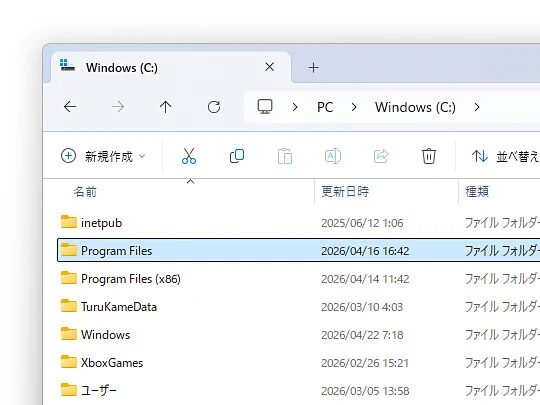Copy the selected item
The image size is (540, 405).
click(x=237, y=156)
